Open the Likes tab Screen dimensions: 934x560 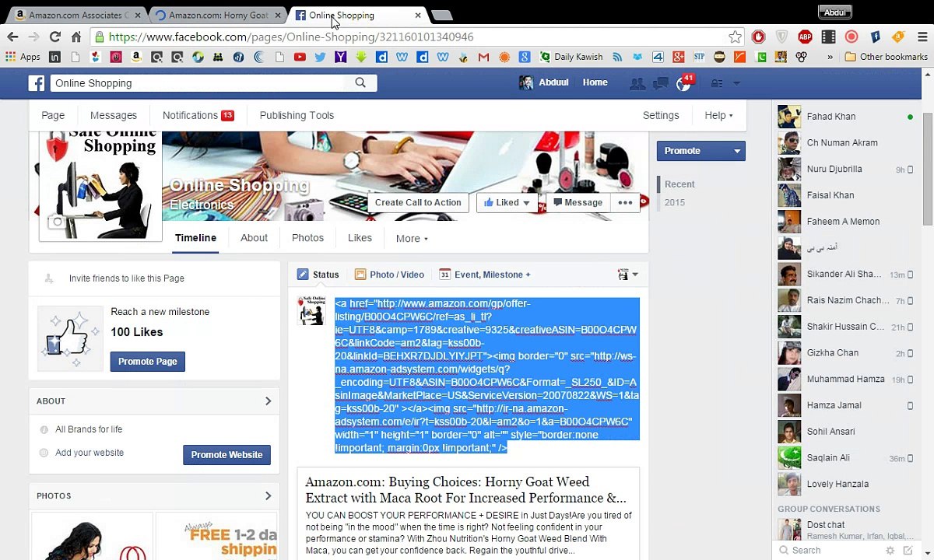(360, 238)
